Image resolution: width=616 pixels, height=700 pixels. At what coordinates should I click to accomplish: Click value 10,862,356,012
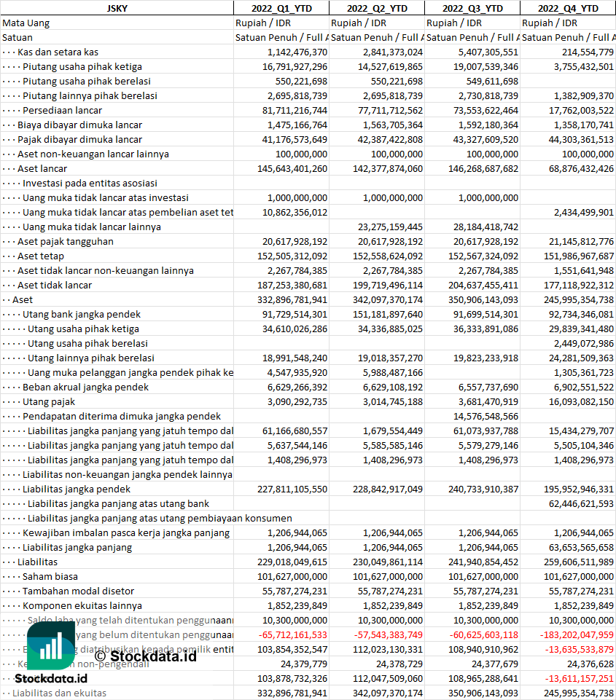pyautogui.click(x=295, y=213)
